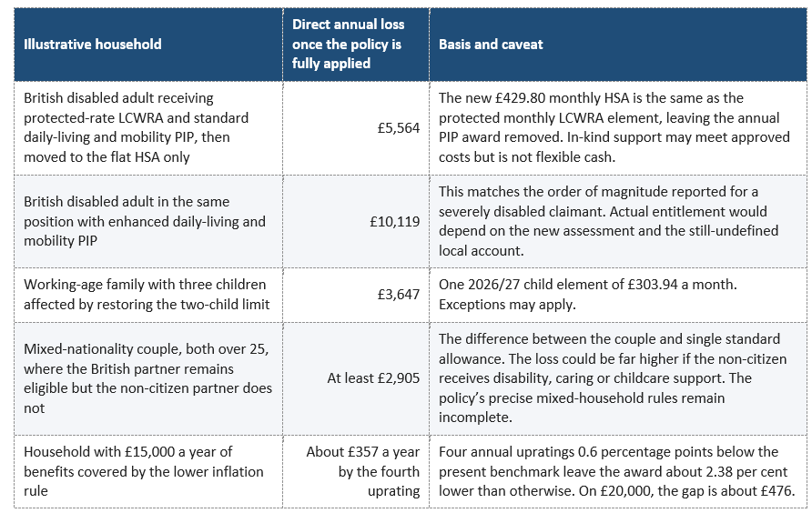This screenshot has width=812, height=513.
Task: Click the £15,000 benefits household cell
Action: (x=148, y=471)
